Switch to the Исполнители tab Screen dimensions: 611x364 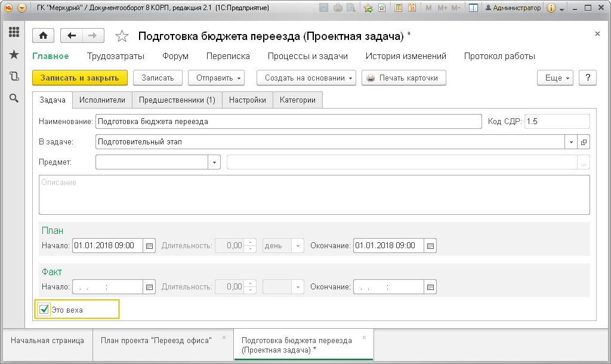pos(102,100)
